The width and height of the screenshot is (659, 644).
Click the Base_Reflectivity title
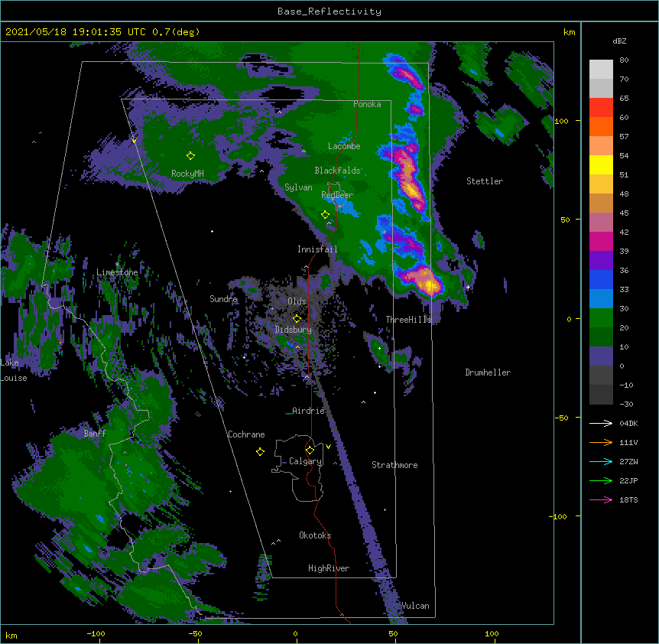click(x=329, y=11)
